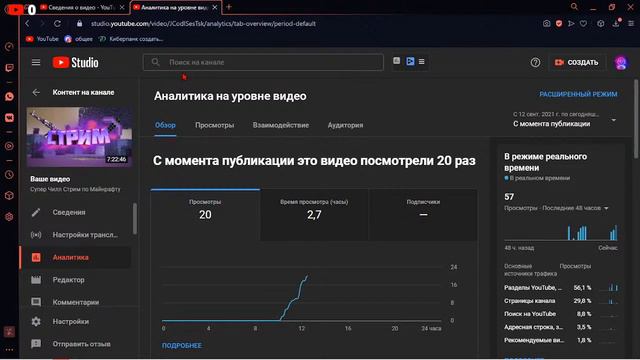Click the tab search magnifier icon
The width and height of the screenshot is (640, 360).
(574, 7)
